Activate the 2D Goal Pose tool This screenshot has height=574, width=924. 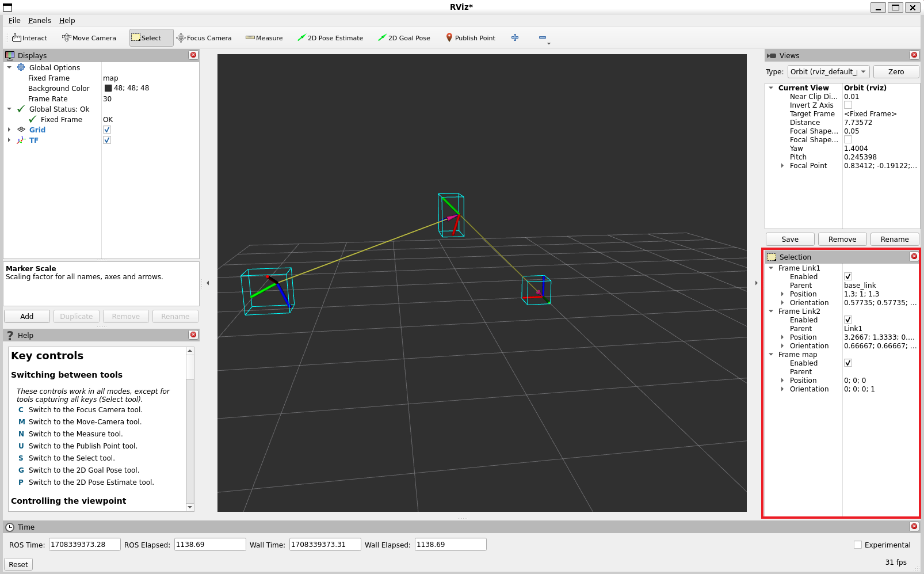coord(404,38)
